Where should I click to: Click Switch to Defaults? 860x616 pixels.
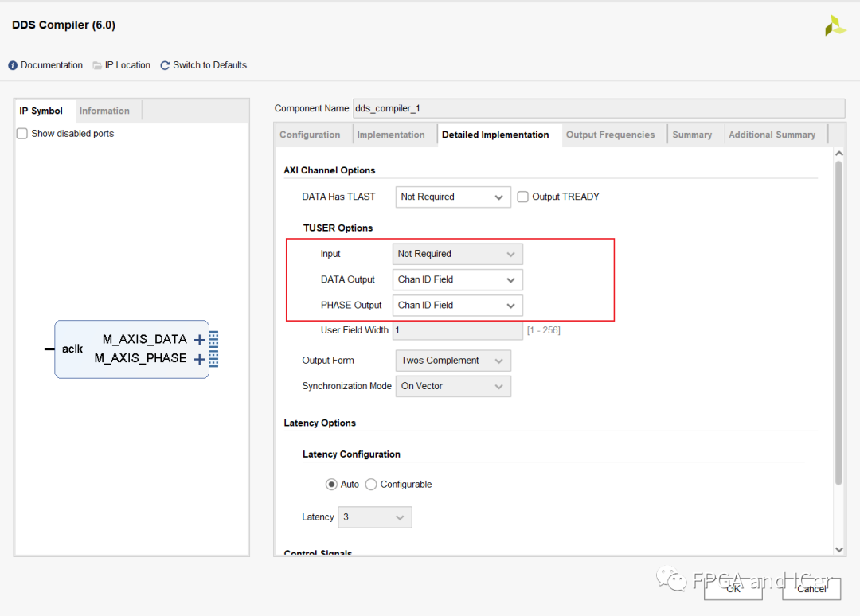pyautogui.click(x=210, y=65)
